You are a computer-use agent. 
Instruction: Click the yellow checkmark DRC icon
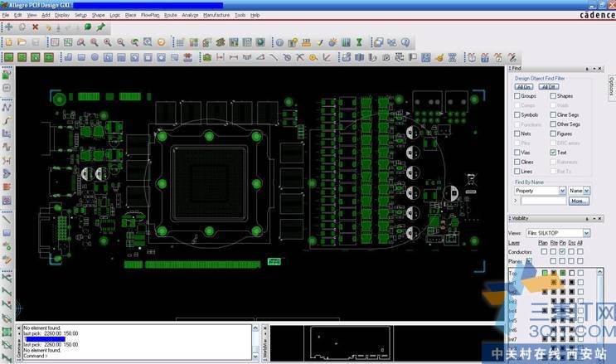pos(319,42)
